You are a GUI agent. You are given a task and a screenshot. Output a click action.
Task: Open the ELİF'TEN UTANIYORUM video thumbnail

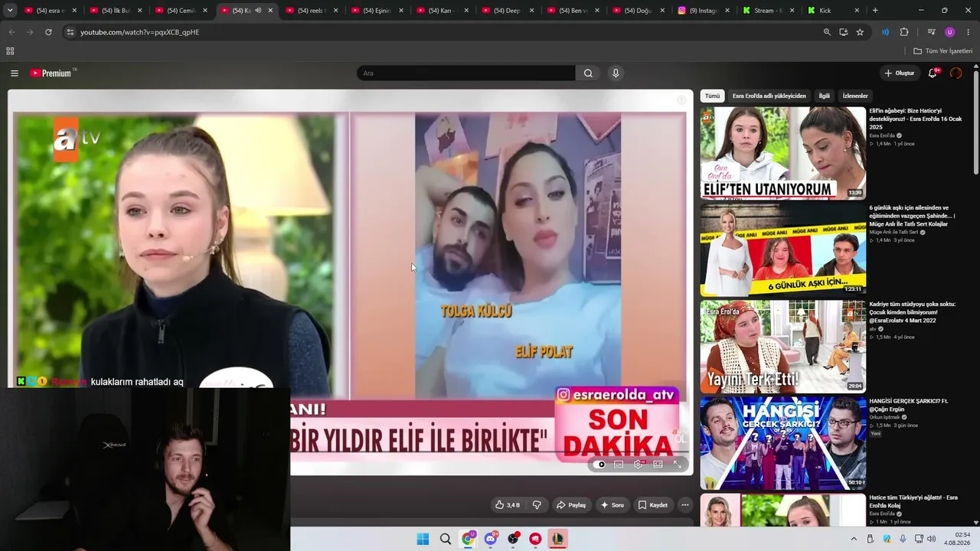point(783,153)
